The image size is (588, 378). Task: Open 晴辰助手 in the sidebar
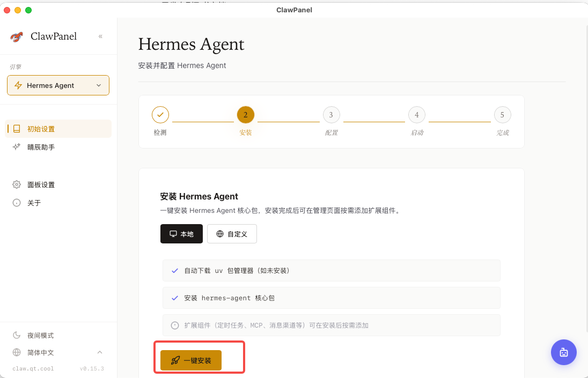58,147
